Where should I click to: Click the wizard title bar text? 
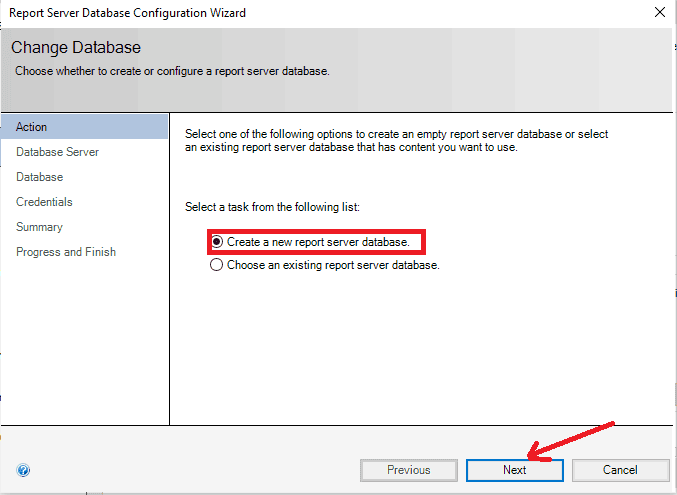[x=127, y=13]
